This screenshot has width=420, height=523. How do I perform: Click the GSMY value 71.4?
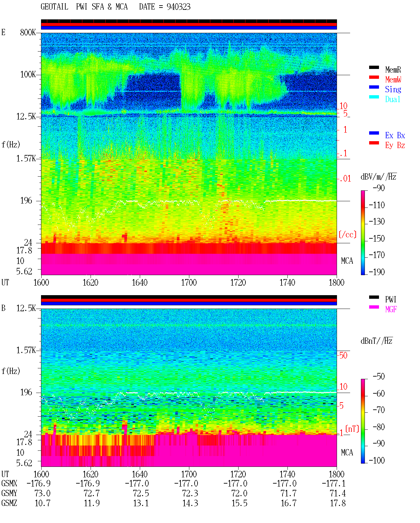coord(338,493)
